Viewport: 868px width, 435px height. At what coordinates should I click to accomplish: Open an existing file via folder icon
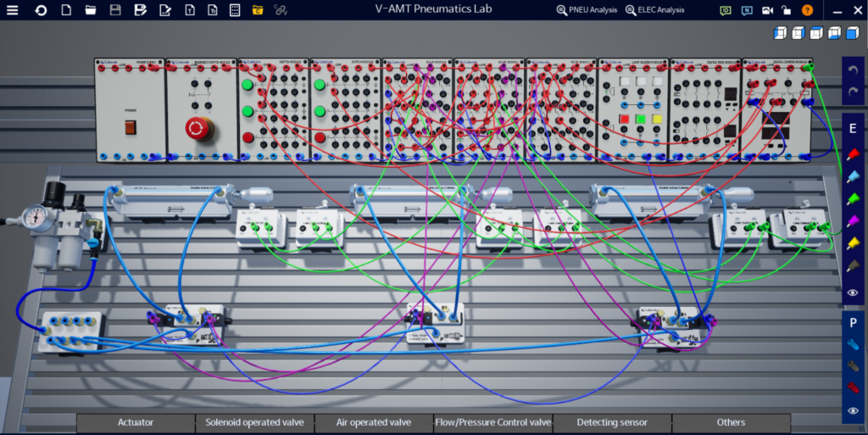coord(90,10)
